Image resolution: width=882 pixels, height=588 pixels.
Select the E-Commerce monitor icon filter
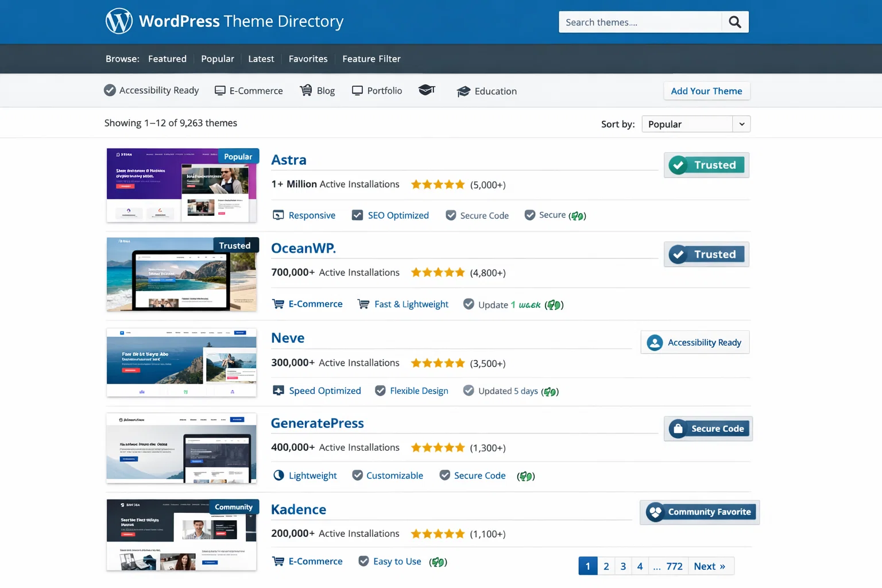click(x=220, y=91)
